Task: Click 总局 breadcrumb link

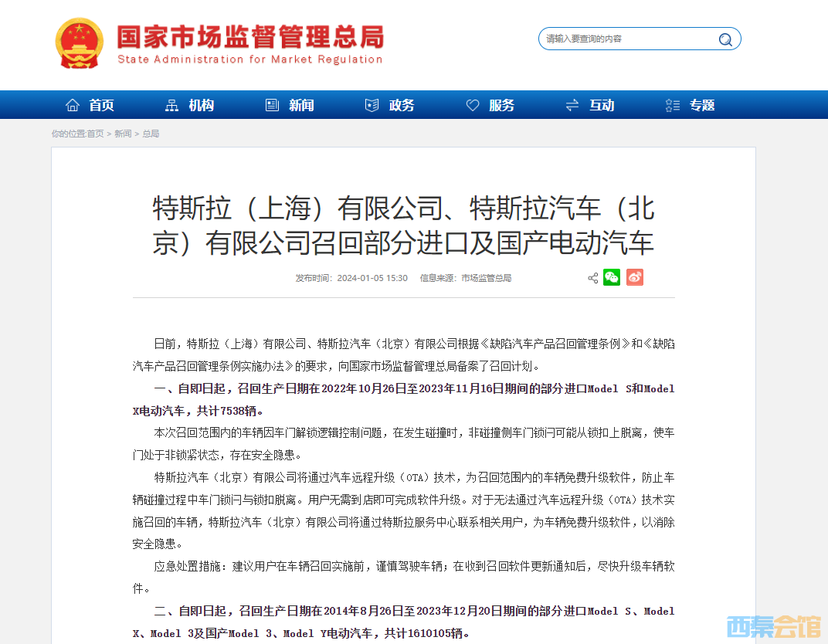Action: tap(151, 134)
